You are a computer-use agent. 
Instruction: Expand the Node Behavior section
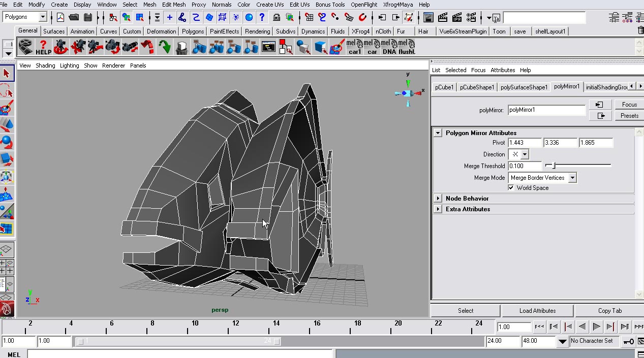tap(438, 199)
